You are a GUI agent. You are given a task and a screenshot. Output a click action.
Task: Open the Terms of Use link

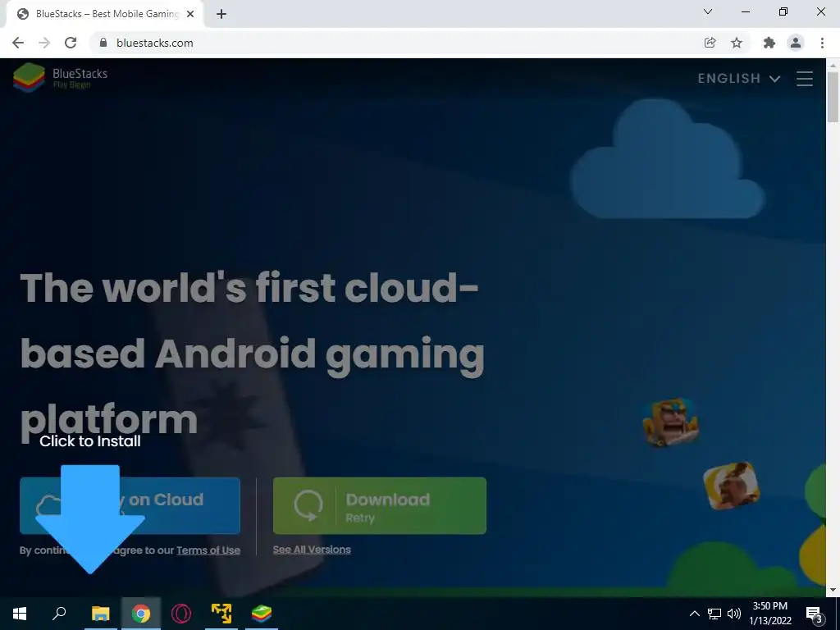pyautogui.click(x=208, y=550)
